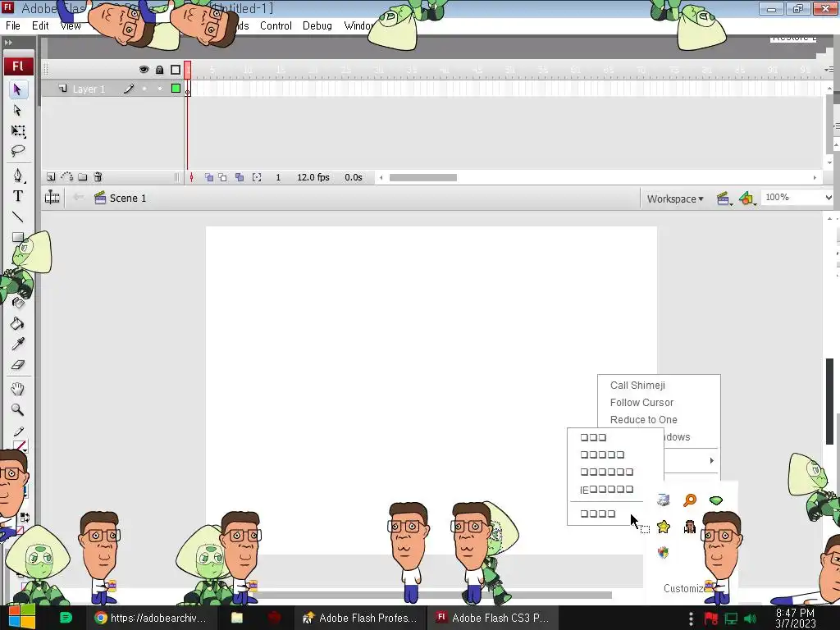The image size is (840, 630).
Task: Click the Scene 1 label
Action: (x=127, y=199)
